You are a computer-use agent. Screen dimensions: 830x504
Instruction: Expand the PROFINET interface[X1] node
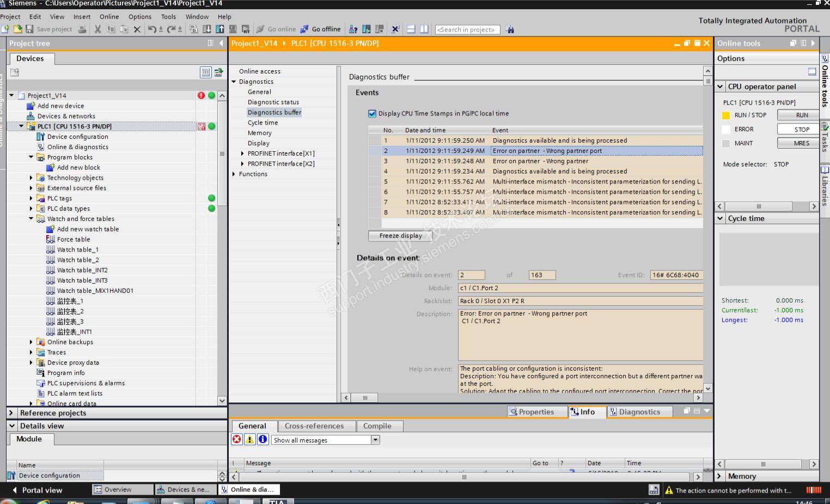[x=242, y=154]
